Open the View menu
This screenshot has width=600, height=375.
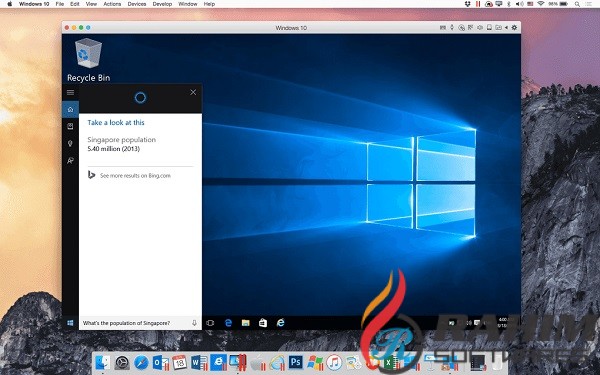(91, 4)
